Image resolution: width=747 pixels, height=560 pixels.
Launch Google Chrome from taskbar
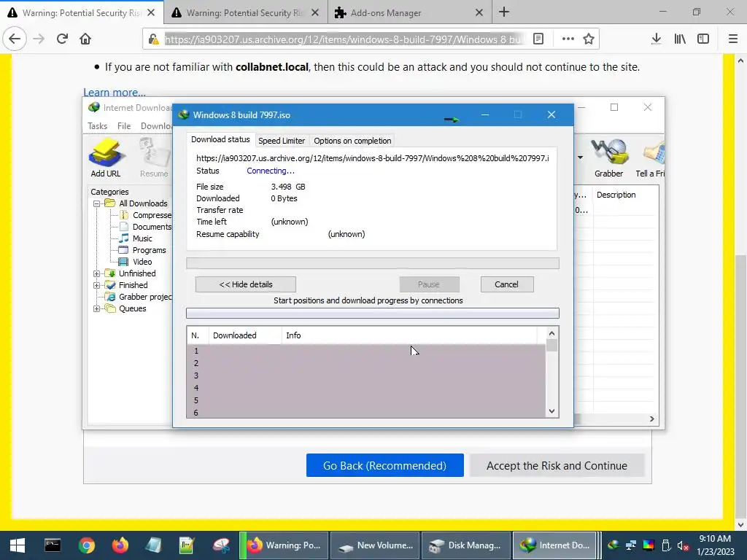(87, 545)
